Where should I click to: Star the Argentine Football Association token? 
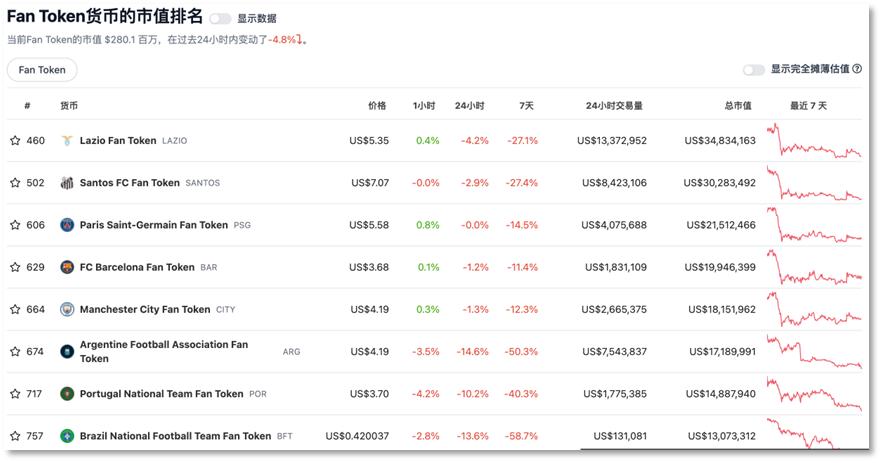pos(15,352)
